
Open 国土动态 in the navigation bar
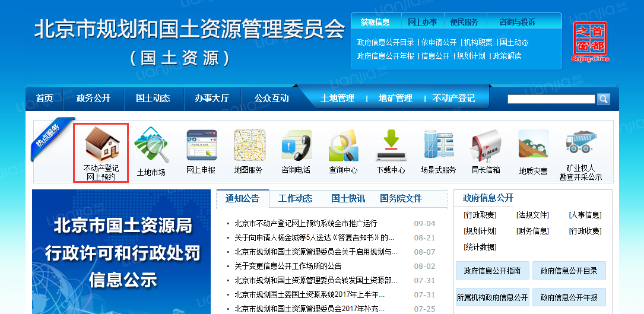[x=153, y=98]
